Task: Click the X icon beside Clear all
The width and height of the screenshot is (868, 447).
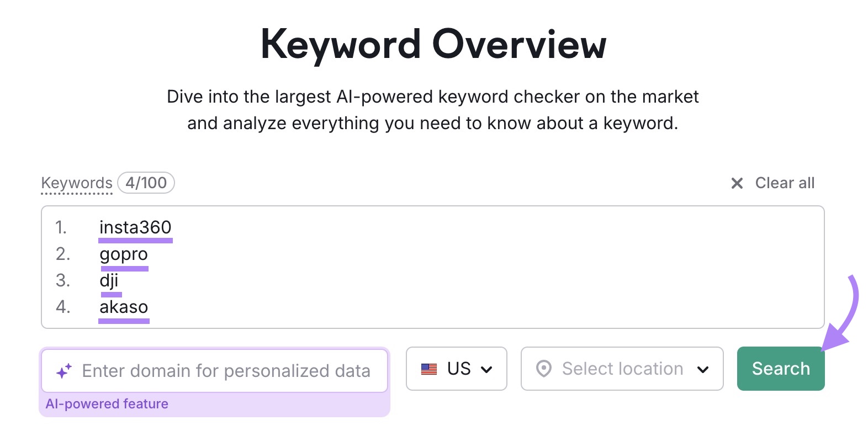Action: 737,183
